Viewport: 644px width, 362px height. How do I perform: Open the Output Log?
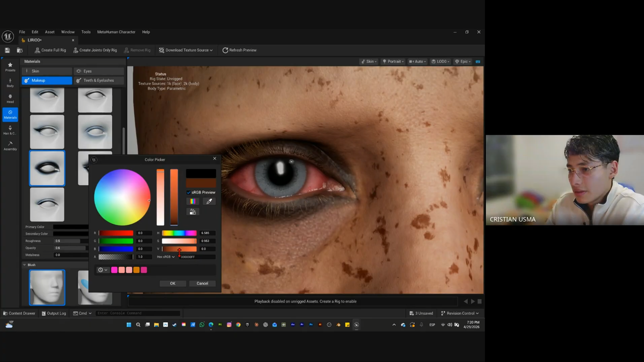tap(54, 313)
